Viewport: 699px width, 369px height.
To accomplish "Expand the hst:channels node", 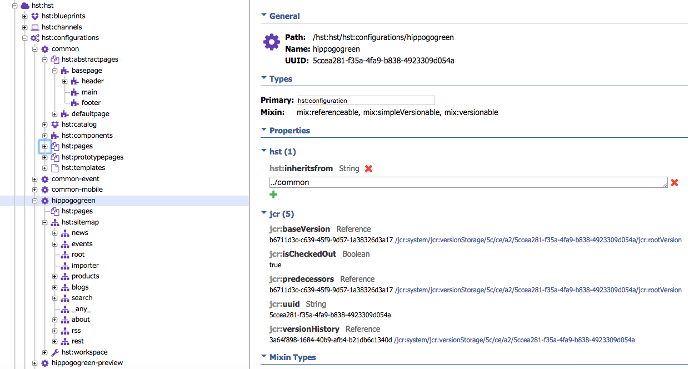I will pyautogui.click(x=25, y=27).
